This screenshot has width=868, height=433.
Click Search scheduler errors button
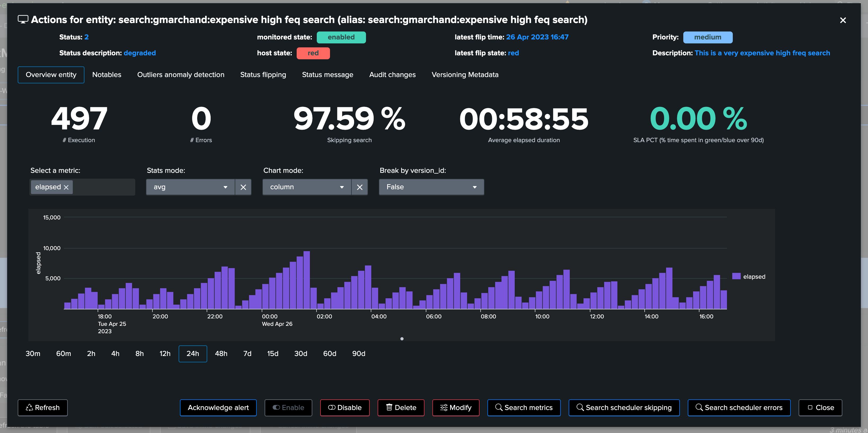point(739,408)
